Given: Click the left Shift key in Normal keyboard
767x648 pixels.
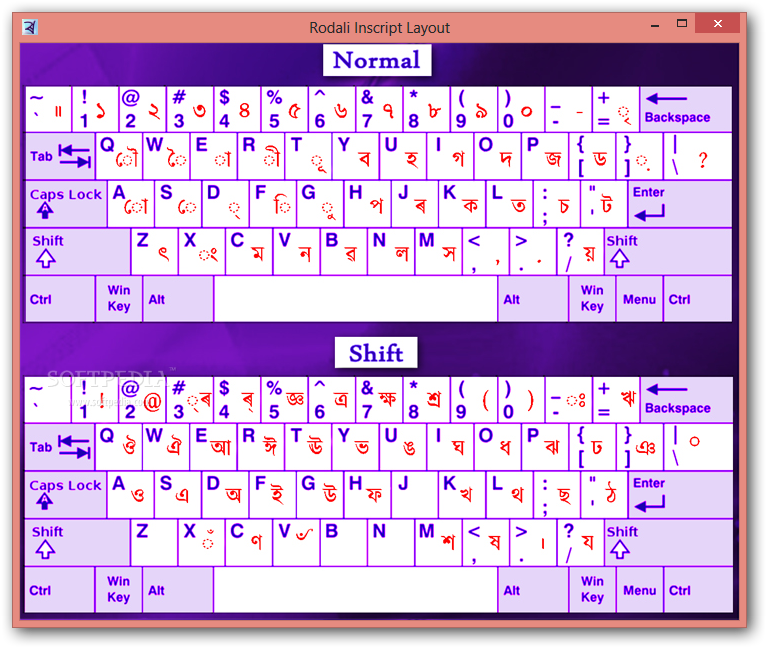Looking at the screenshot, I should pos(78,251).
